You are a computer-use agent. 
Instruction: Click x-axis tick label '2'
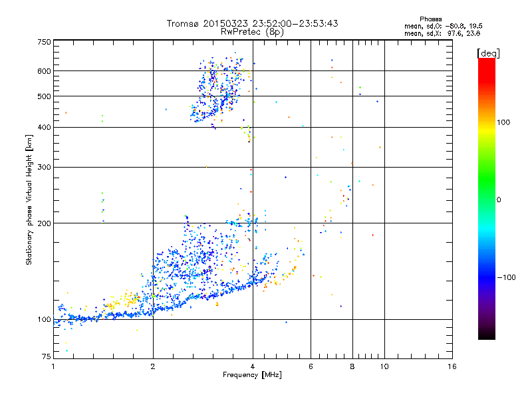(x=153, y=366)
